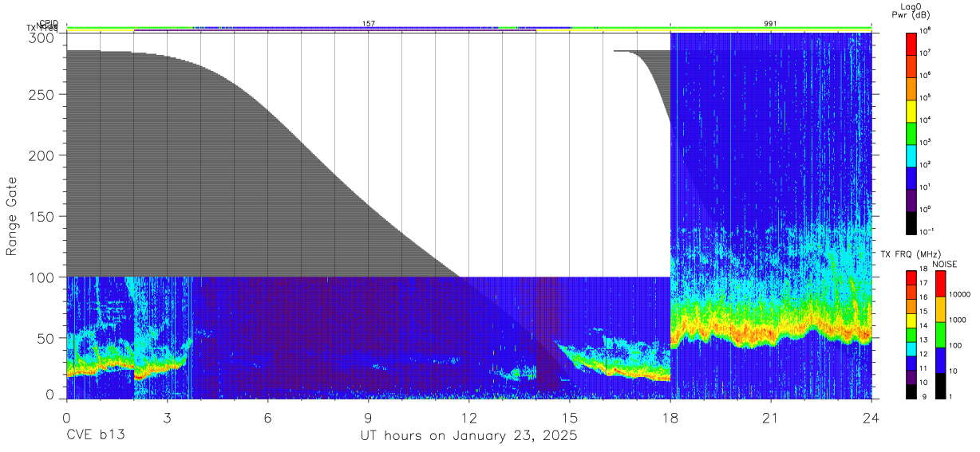This screenshot has width=980, height=452.
Task: Click the '100' tick label on the Range Gate axis
Action: click(43, 277)
